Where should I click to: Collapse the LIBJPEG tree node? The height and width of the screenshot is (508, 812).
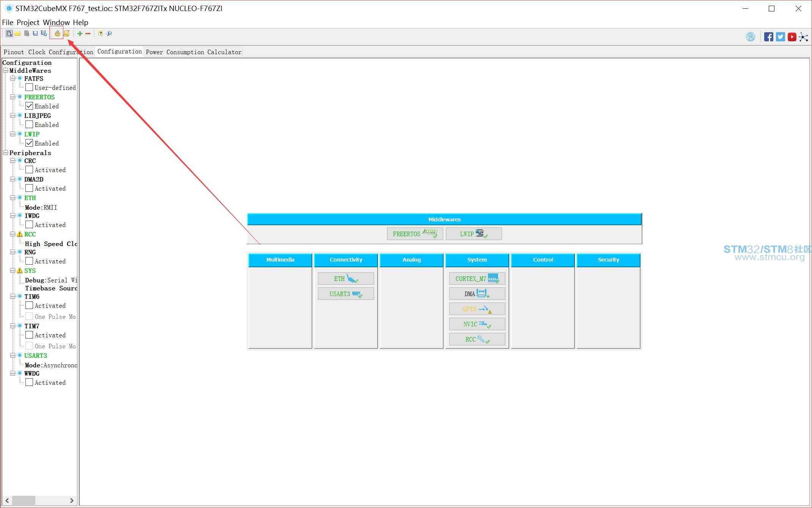coord(13,116)
